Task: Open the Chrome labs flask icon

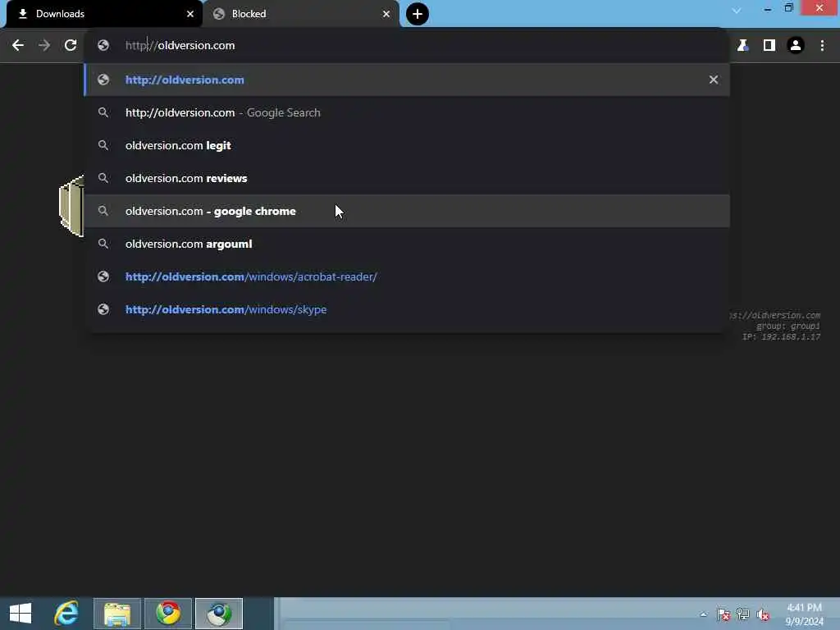Action: 742,46
